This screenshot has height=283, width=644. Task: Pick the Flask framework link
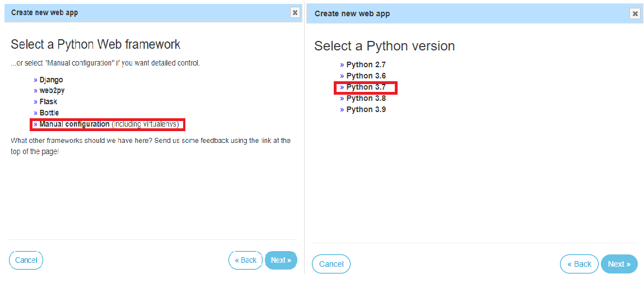point(48,101)
